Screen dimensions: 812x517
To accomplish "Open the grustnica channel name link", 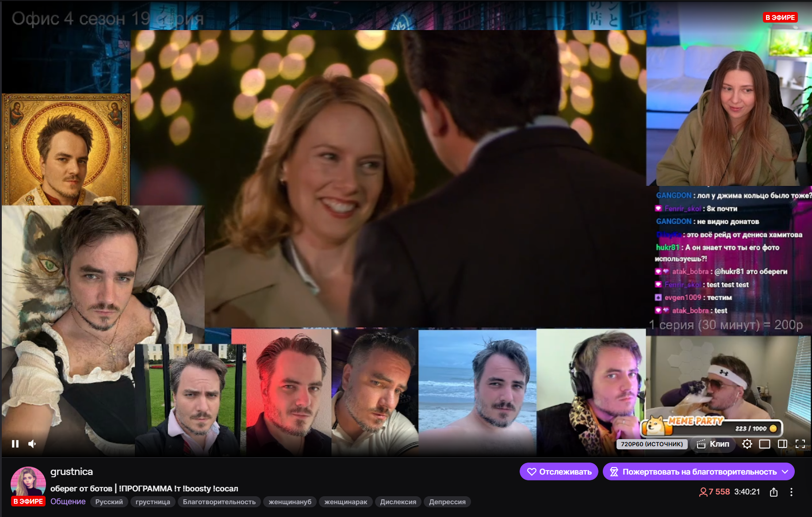I will (72, 471).
